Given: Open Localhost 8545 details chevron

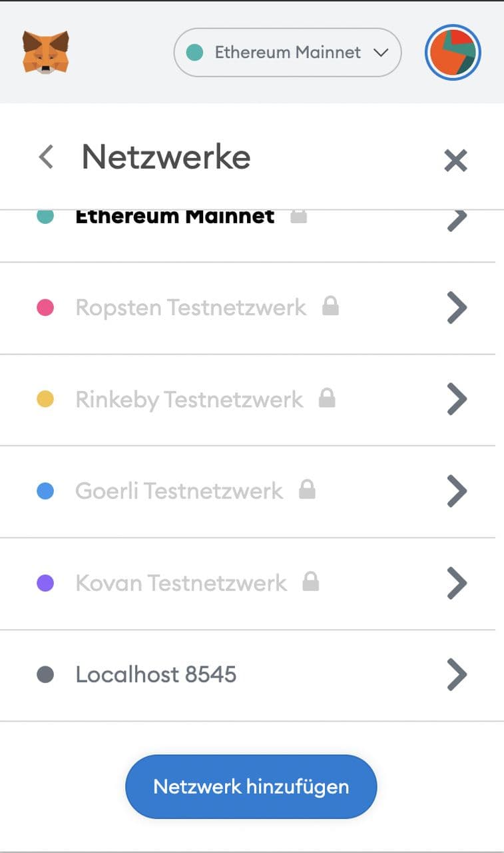Looking at the screenshot, I should [457, 675].
